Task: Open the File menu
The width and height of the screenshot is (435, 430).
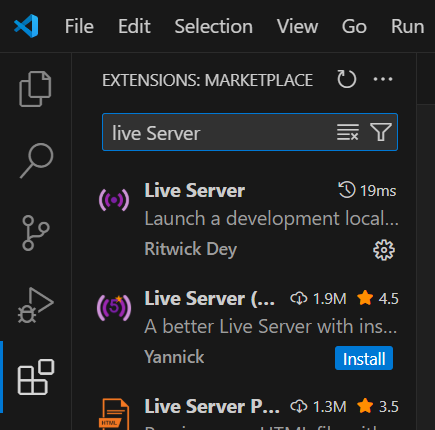Action: (79, 26)
